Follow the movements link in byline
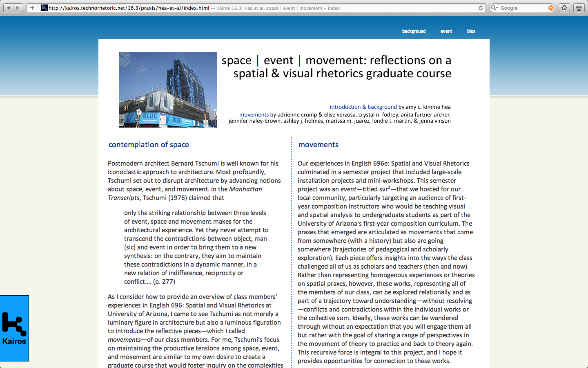Image resolution: width=588 pixels, height=368 pixels. pos(254,114)
